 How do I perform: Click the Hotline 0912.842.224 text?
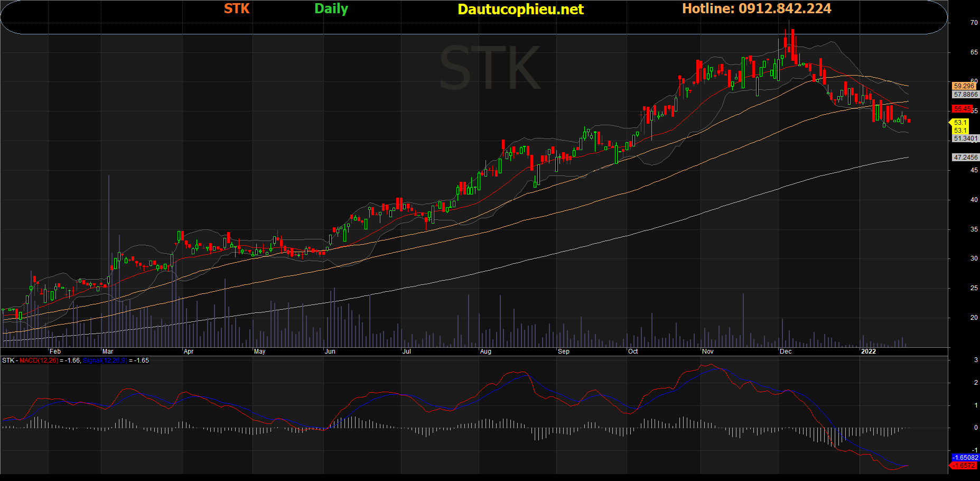757,8
